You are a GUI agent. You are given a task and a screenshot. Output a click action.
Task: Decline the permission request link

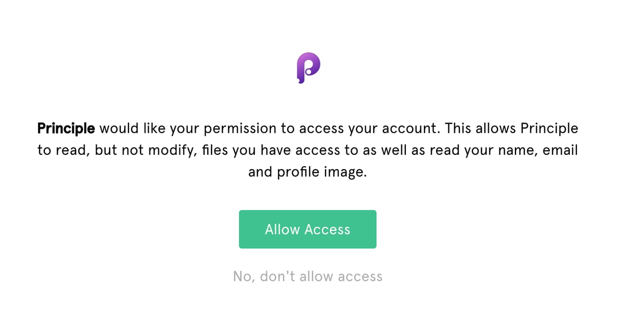[x=307, y=276]
